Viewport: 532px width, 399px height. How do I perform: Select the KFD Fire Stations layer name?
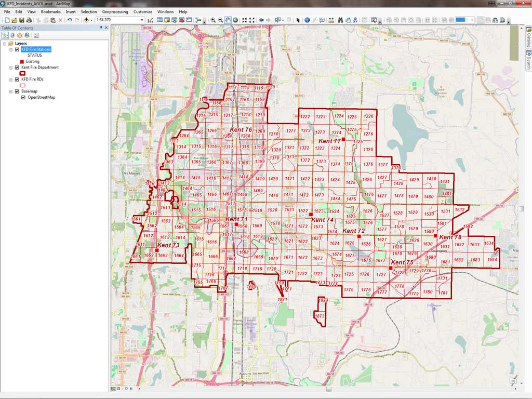pyautogui.click(x=36, y=49)
